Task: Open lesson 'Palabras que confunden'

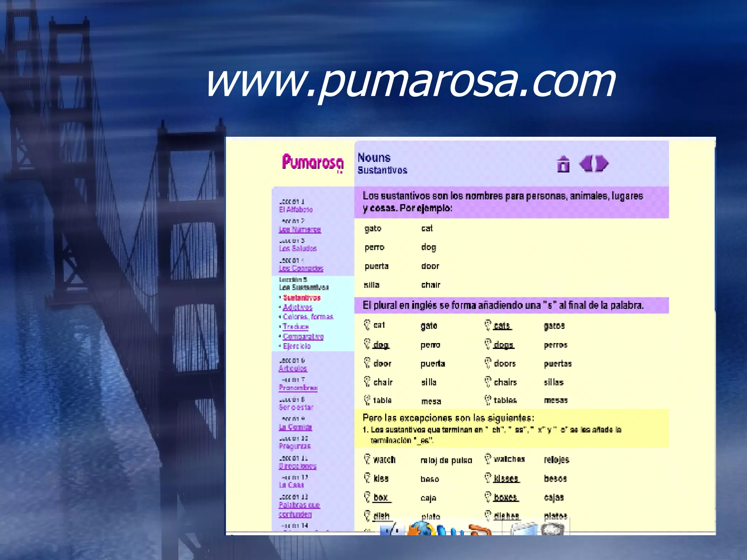Action: pyautogui.click(x=299, y=510)
